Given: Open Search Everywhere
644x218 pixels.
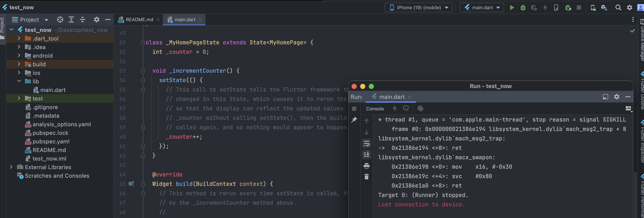Looking at the screenshot, I should tap(618, 8).
